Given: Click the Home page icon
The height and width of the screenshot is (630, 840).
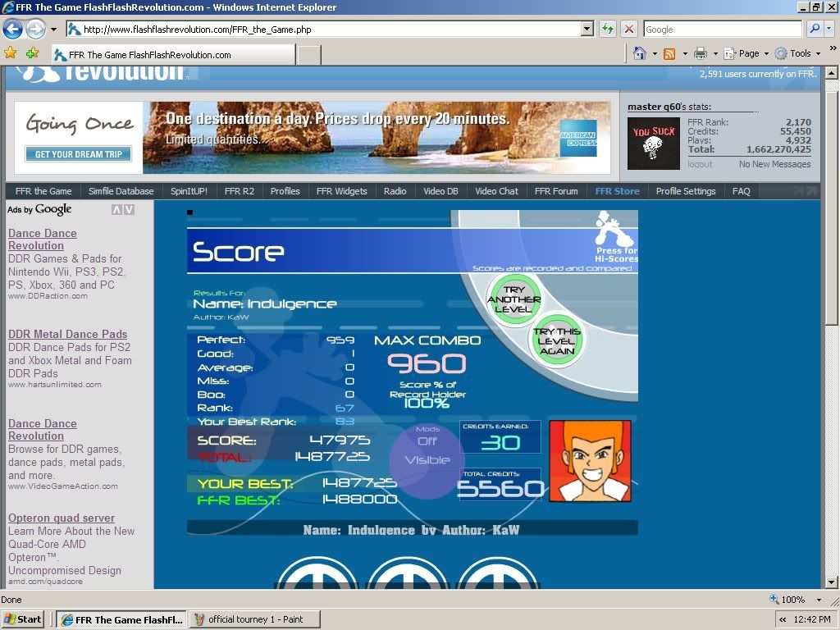Looking at the screenshot, I should 640,53.
